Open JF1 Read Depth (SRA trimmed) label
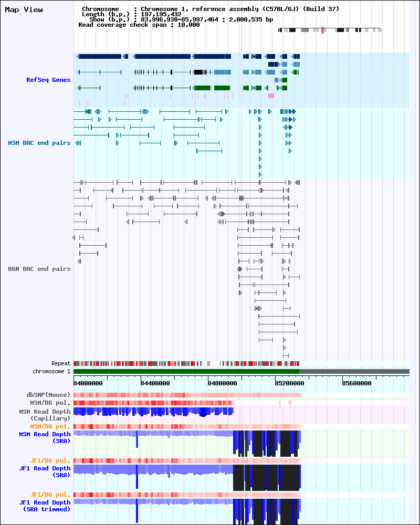Viewport: 420px width, 525px height. click(x=45, y=506)
